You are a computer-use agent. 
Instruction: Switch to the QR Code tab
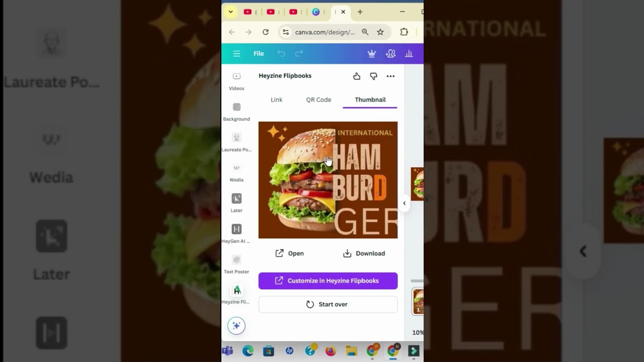(318, 100)
